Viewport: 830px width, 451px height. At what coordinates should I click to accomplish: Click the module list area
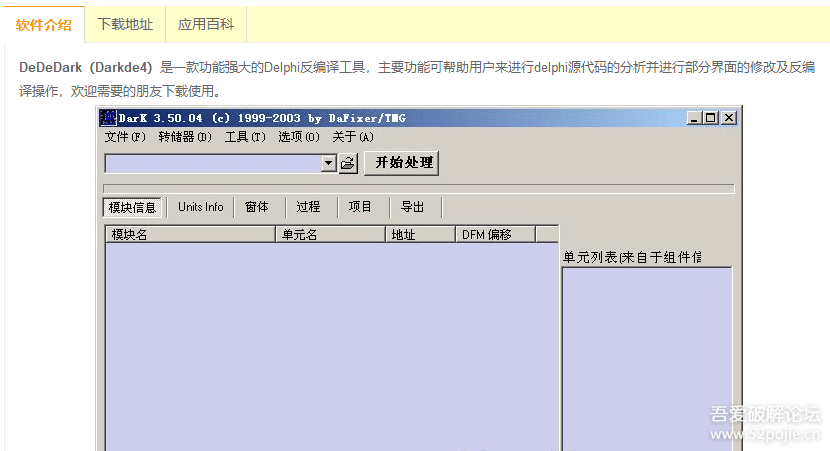[x=332, y=347]
